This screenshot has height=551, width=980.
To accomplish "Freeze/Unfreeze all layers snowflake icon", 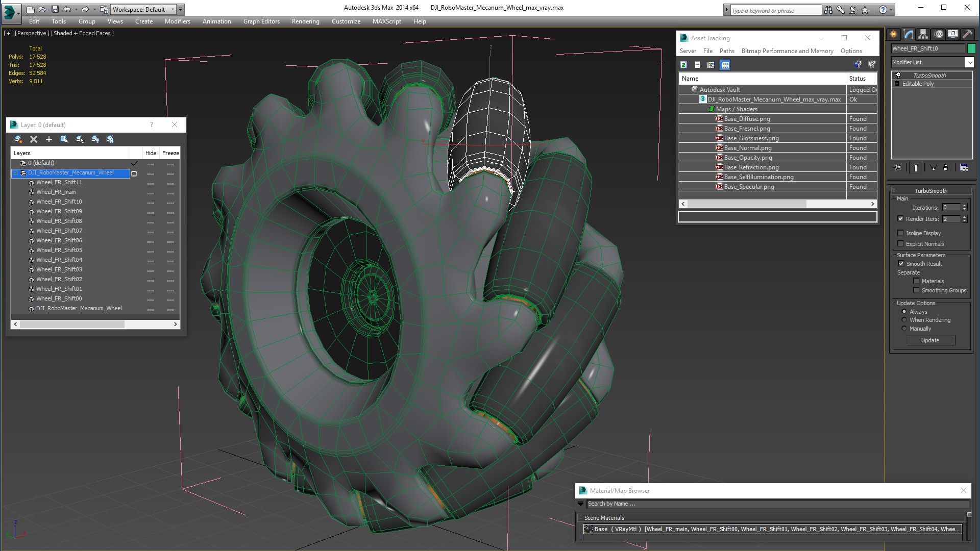I will pyautogui.click(x=110, y=139).
